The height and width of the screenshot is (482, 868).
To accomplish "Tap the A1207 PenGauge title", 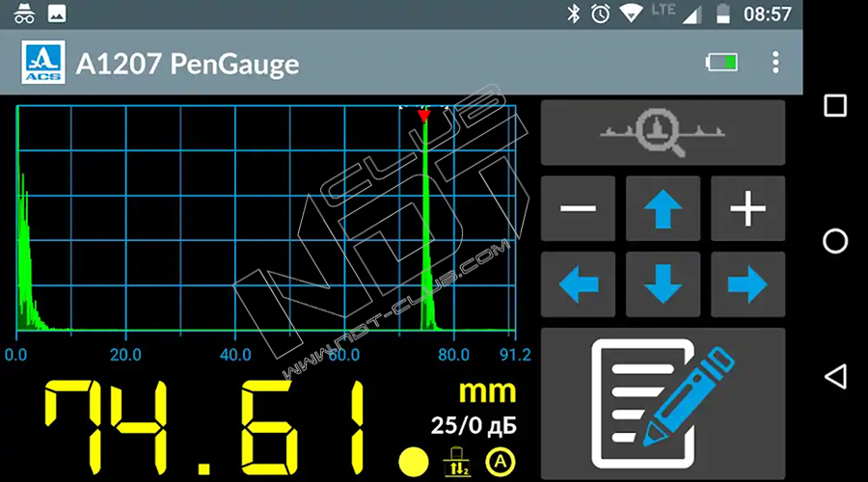I will tap(188, 64).
